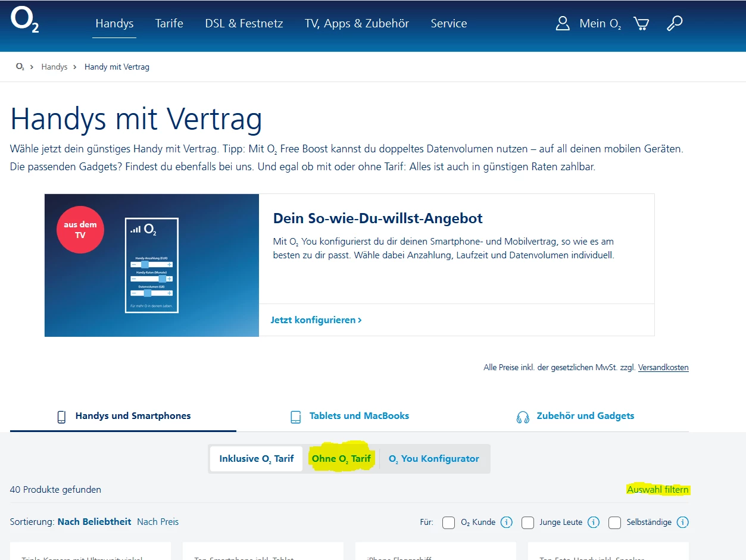Open the Mein O2 user account icon

pos(563,23)
